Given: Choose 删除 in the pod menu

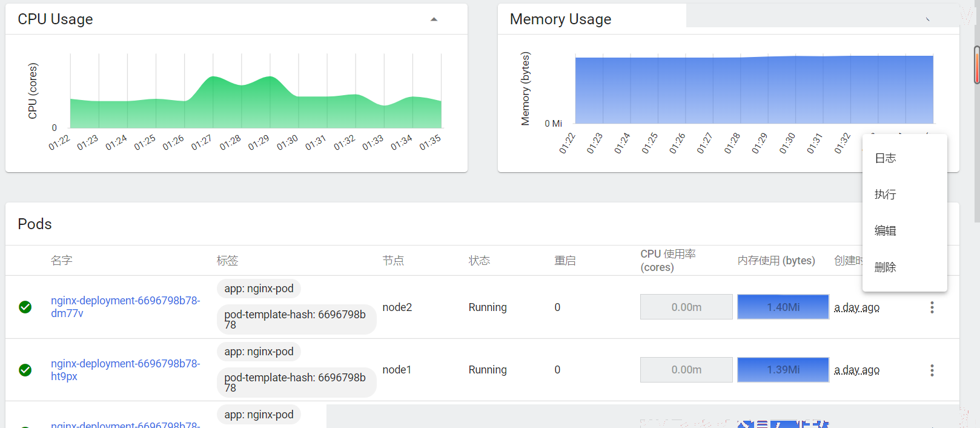Looking at the screenshot, I should tap(885, 267).
